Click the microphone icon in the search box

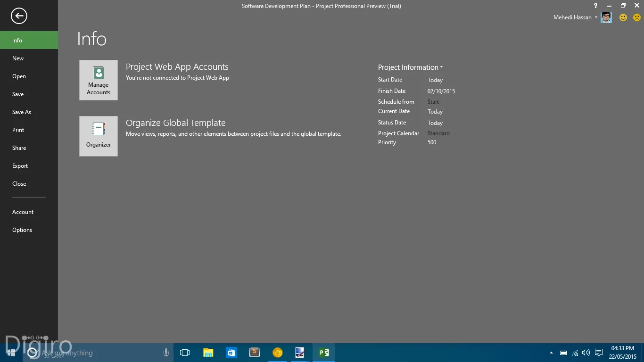(166, 353)
